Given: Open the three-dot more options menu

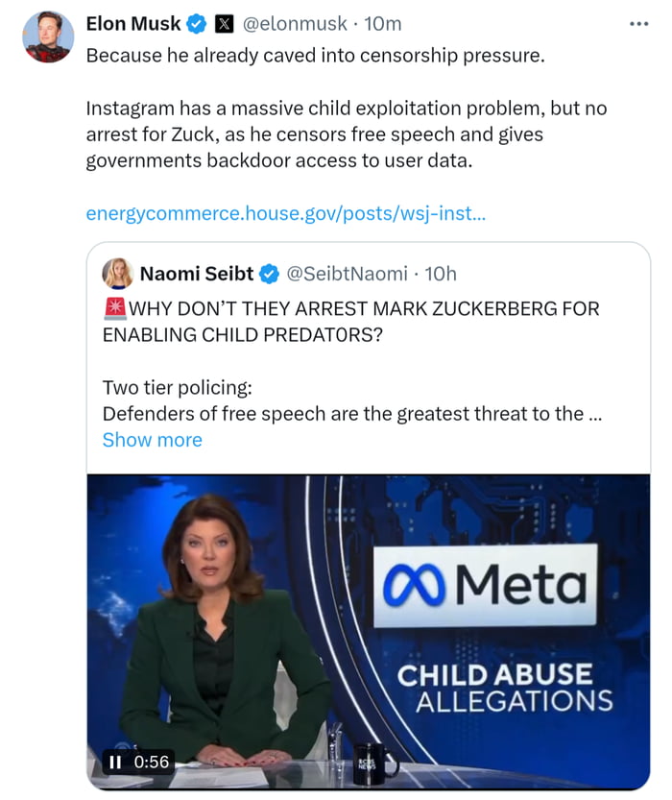Looking at the screenshot, I should (638, 24).
